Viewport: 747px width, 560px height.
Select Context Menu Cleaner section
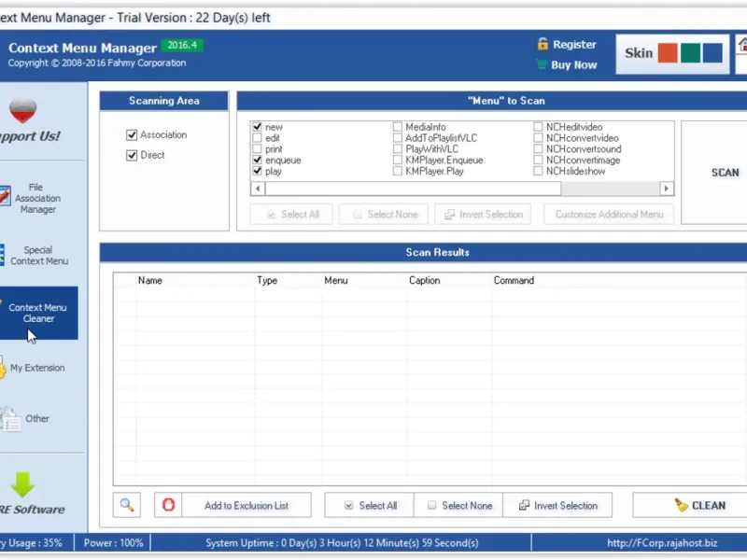tap(38, 313)
